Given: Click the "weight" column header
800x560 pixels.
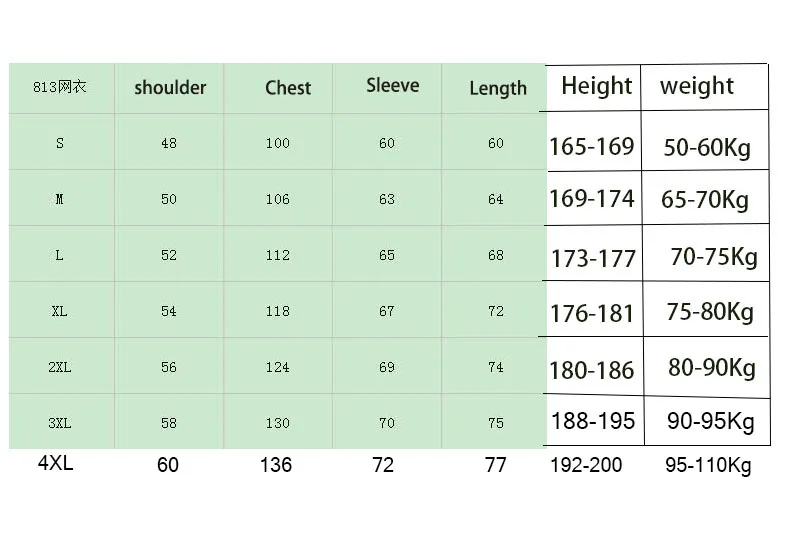Looking at the screenshot, I should (697, 86).
